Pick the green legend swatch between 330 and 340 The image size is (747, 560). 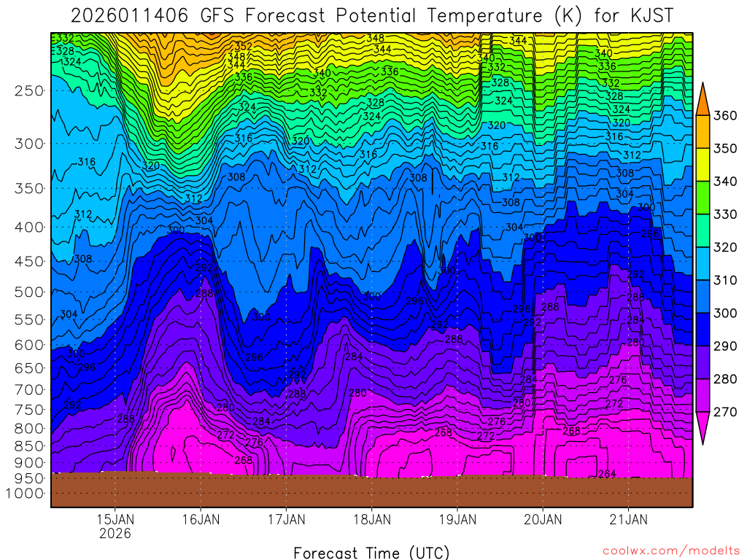[703, 198]
